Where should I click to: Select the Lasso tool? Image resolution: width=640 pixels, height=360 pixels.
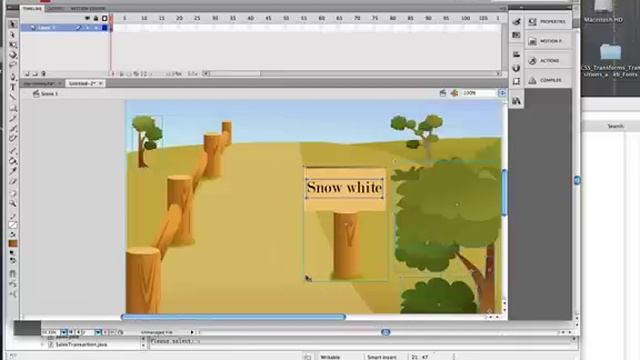tap(13, 65)
